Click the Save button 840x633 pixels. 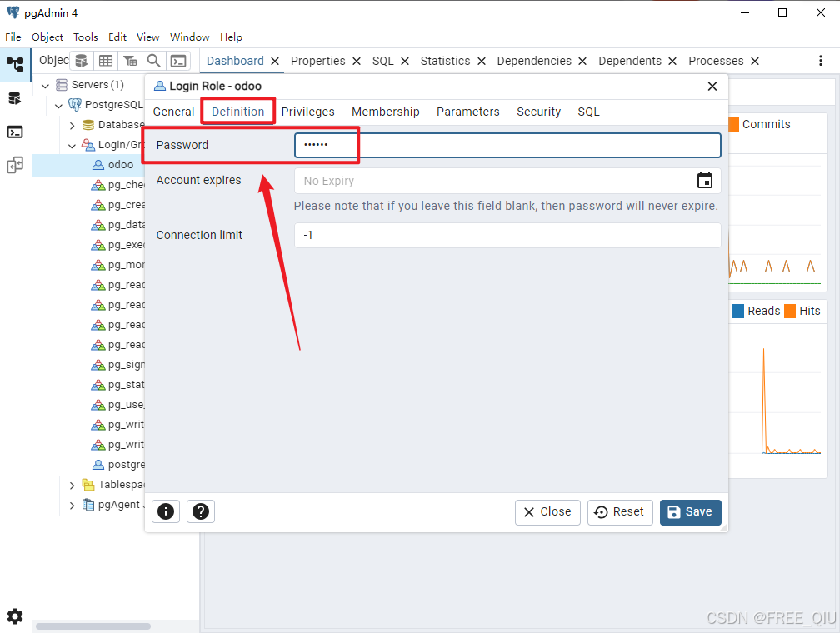(691, 512)
